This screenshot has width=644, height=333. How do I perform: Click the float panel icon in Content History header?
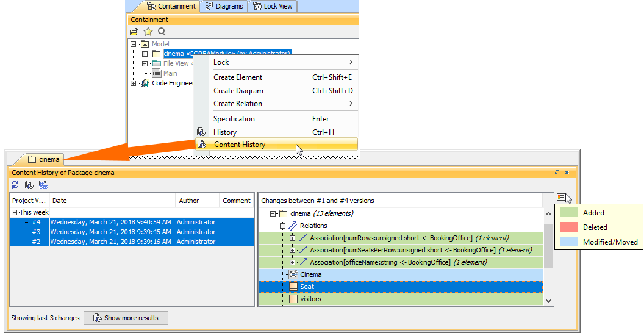[557, 173]
